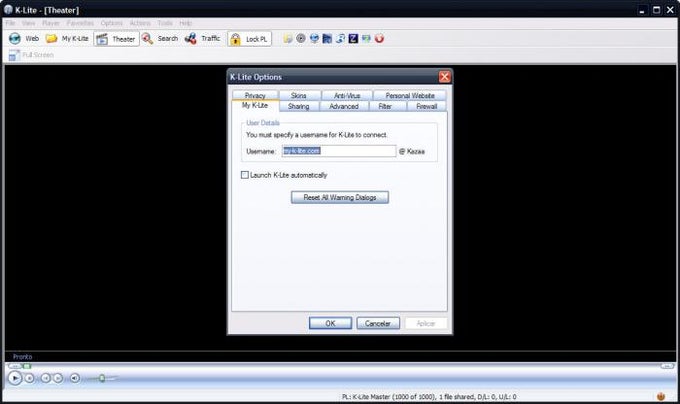Open the Options menu
The height and width of the screenshot is (404, 680).
111,23
